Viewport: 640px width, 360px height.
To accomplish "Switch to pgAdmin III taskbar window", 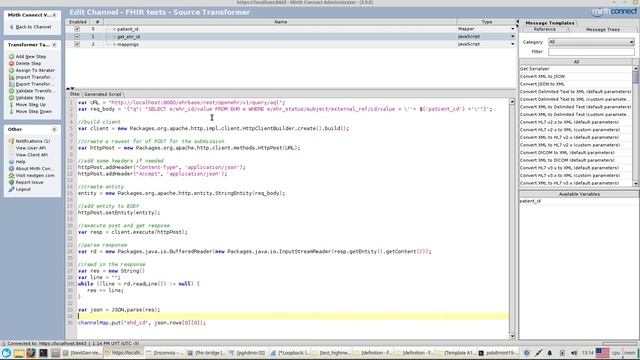I will coord(247,353).
